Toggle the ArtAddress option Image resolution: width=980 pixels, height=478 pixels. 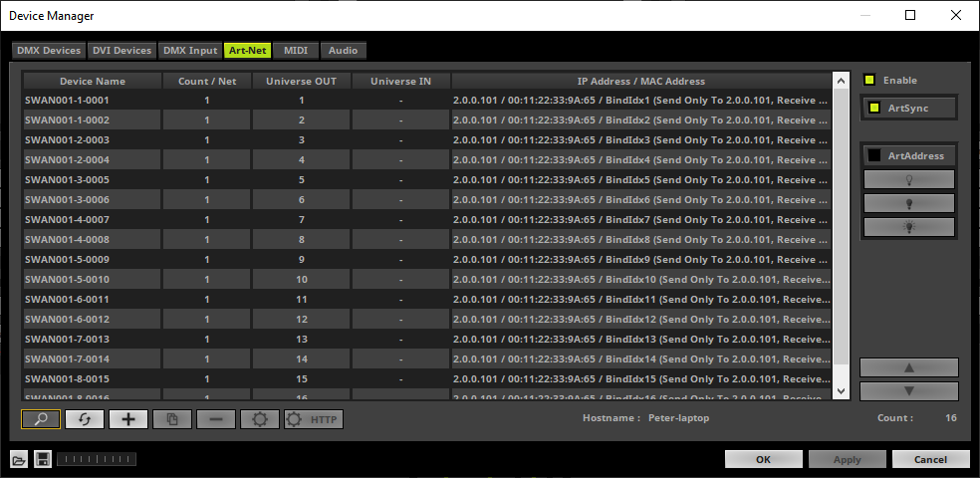(908, 155)
